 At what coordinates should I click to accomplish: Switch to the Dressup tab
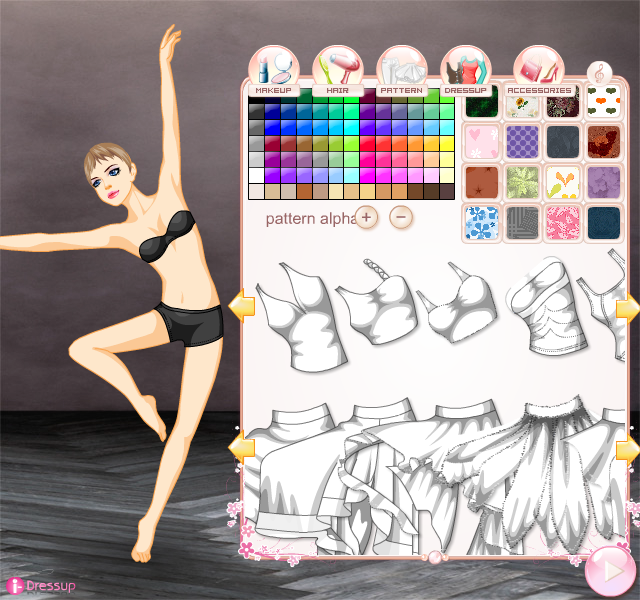[466, 72]
